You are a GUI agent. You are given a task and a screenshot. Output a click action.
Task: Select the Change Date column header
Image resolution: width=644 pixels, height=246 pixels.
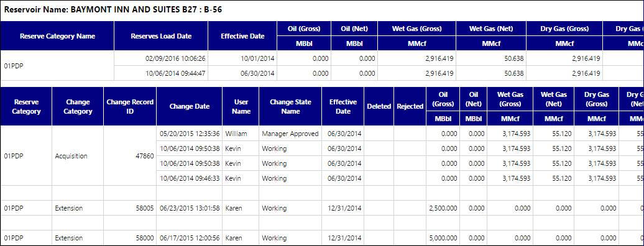190,106
